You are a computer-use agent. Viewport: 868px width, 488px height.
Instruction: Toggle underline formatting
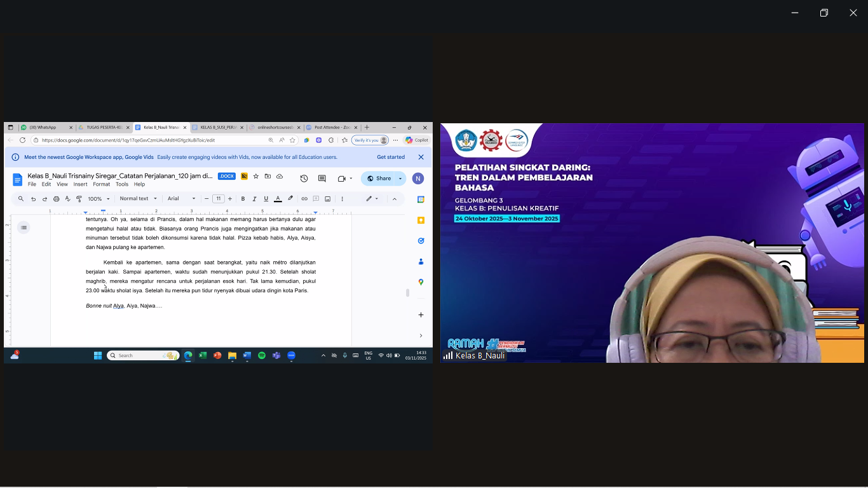tap(266, 199)
